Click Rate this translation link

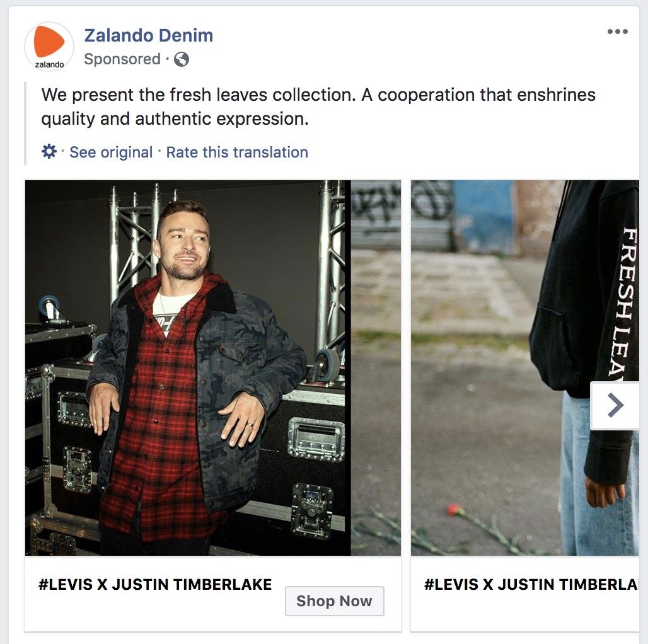pyautogui.click(x=237, y=152)
